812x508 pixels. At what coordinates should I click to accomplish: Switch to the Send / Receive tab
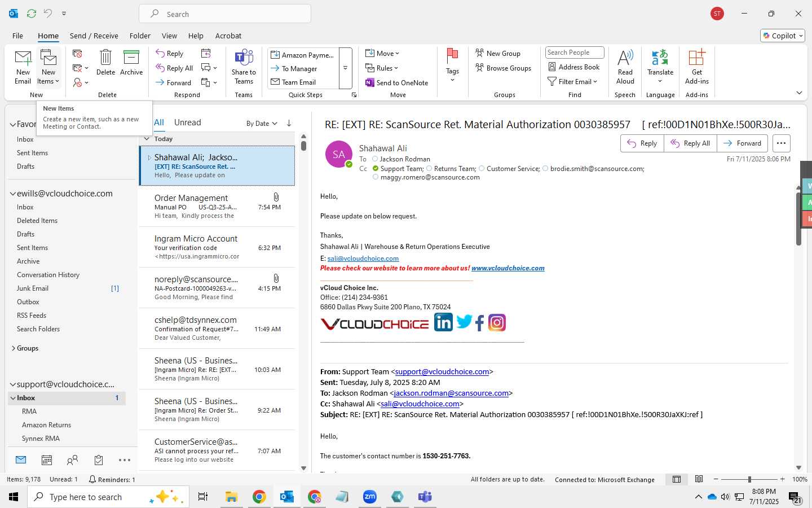coord(94,36)
